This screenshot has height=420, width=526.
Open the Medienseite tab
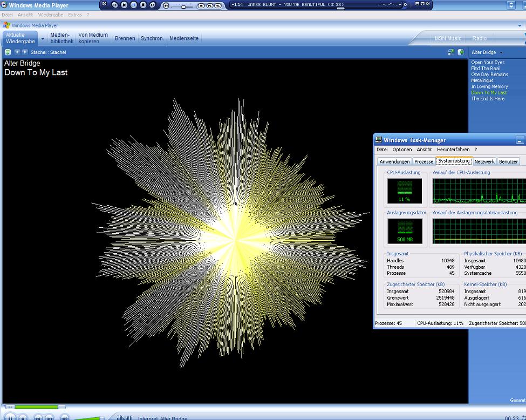click(x=184, y=38)
